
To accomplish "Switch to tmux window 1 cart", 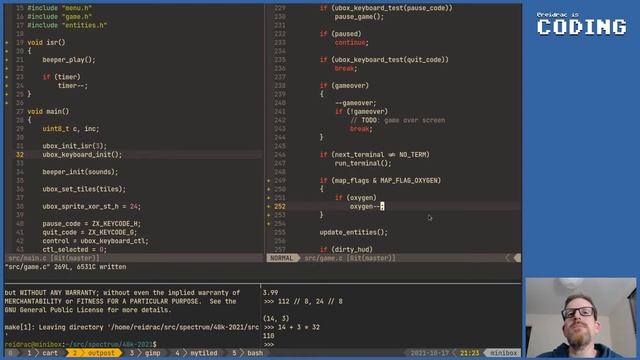I will click(x=42, y=353).
